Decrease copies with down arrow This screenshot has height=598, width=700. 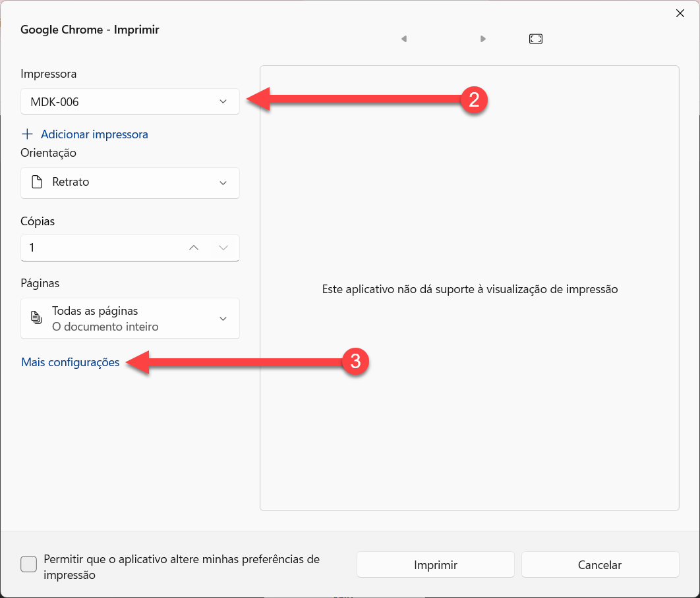[223, 248]
